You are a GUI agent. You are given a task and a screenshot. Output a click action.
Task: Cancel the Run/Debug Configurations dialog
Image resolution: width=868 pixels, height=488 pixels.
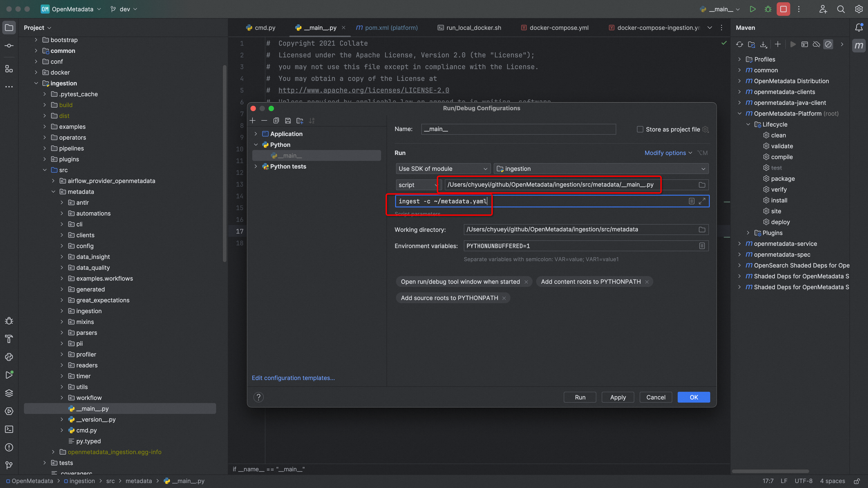656,397
